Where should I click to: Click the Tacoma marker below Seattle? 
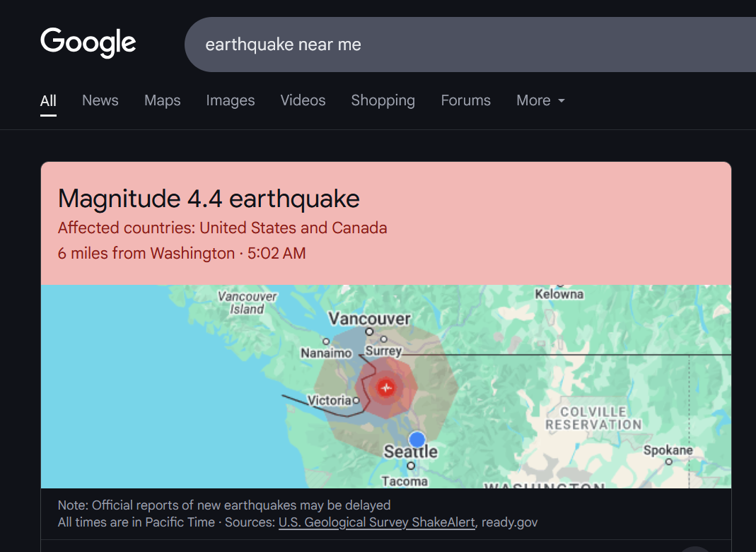(x=411, y=466)
